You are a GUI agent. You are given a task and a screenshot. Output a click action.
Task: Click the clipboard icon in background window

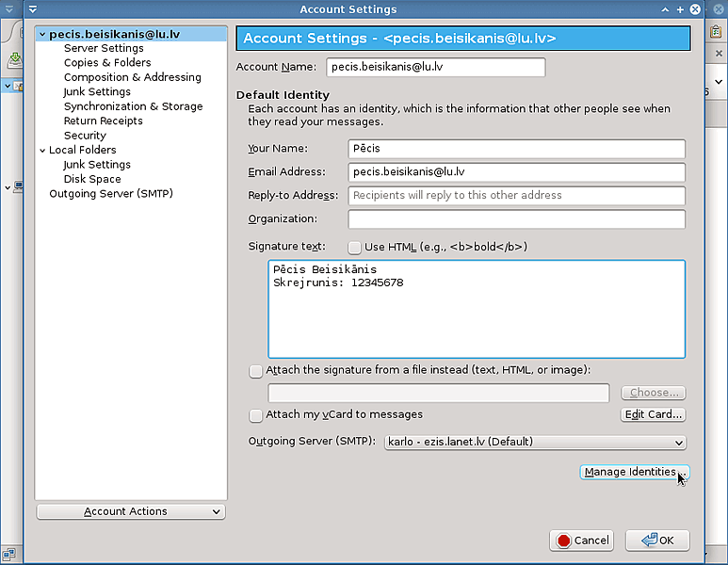pos(716,32)
